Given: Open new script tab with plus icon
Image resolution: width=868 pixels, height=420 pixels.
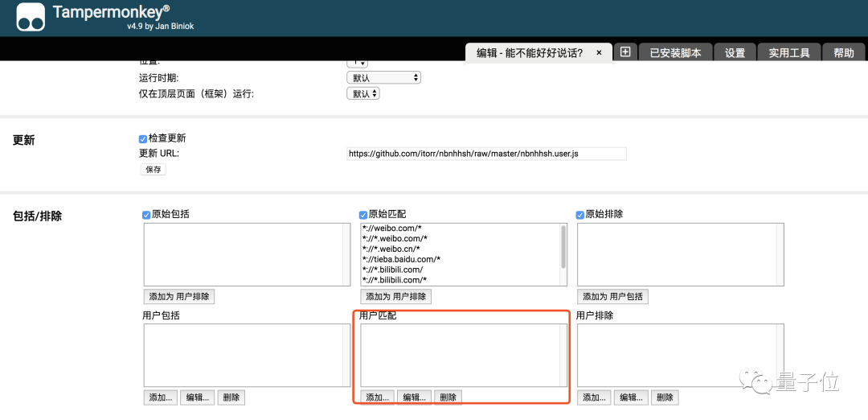Looking at the screenshot, I should (x=625, y=52).
